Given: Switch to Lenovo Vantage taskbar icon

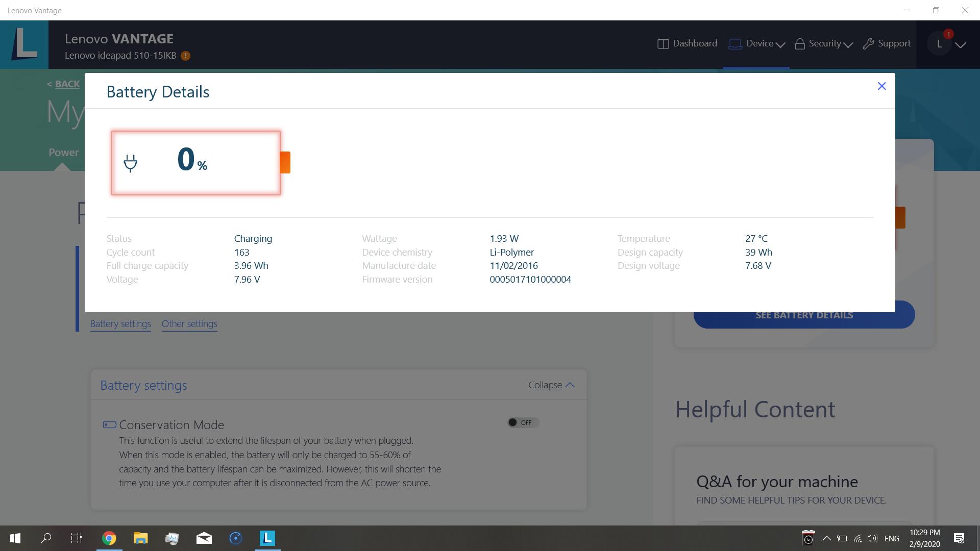Looking at the screenshot, I should point(267,538).
